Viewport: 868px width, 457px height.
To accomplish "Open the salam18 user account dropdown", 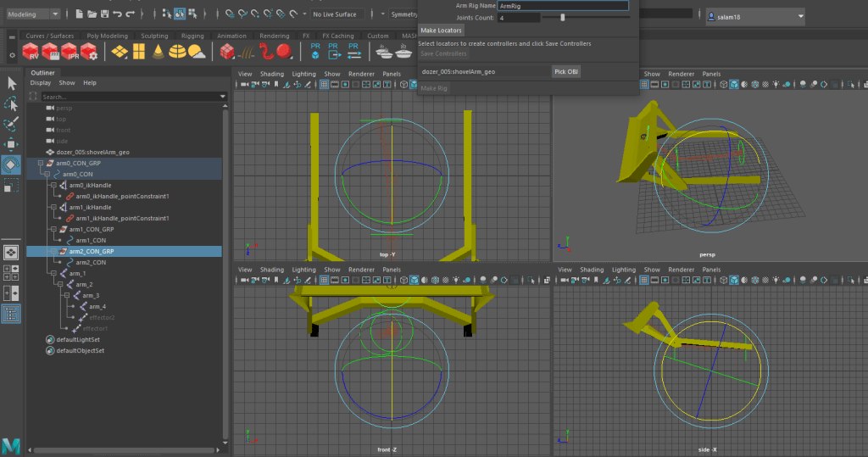I will point(754,17).
